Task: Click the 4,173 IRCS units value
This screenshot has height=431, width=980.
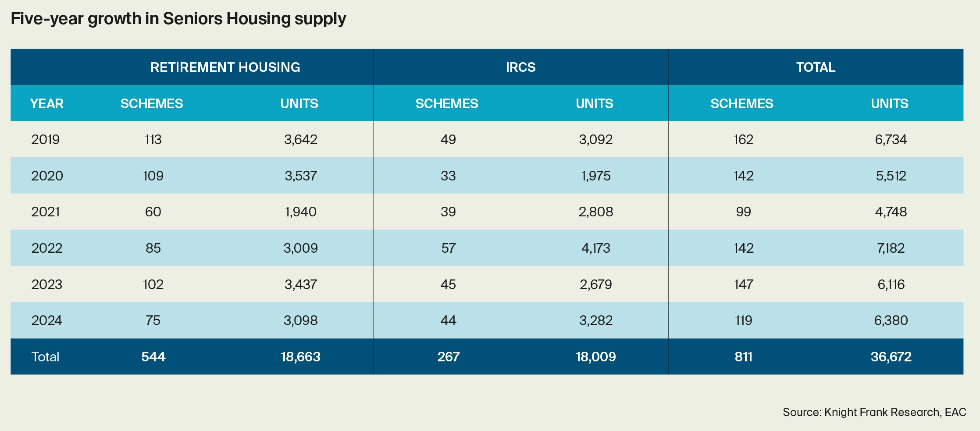Action: [595, 248]
